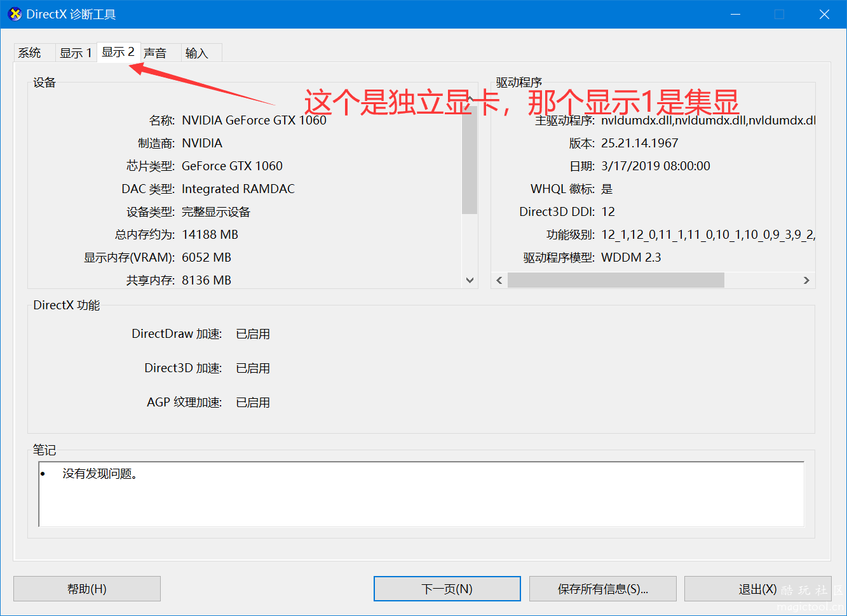Screen dimensions: 847x616
Task: Click 保存所有信息(S) to save all information
Action: click(x=602, y=588)
